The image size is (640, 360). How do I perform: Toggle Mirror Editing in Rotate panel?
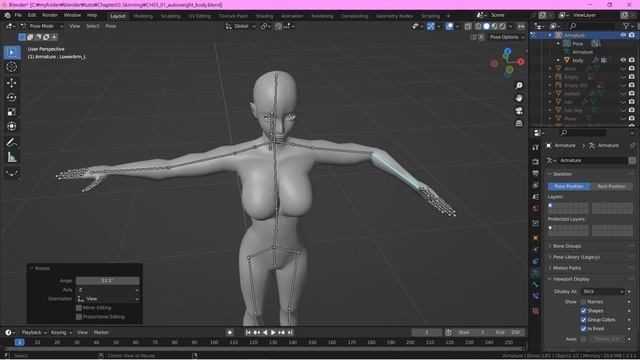coord(79,308)
